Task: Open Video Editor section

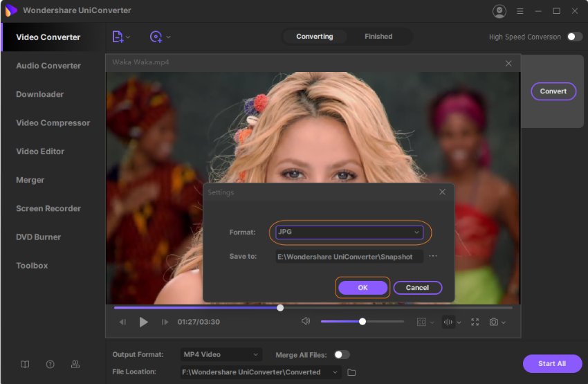Action: point(40,151)
